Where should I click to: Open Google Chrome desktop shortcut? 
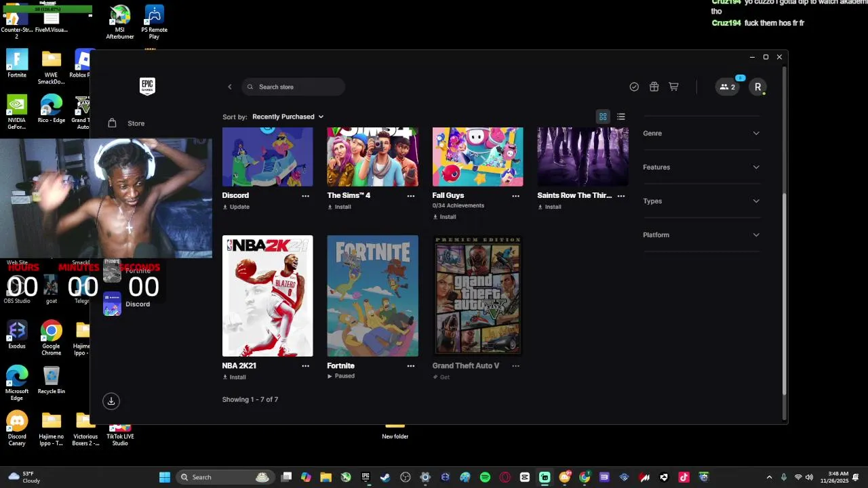click(51, 338)
